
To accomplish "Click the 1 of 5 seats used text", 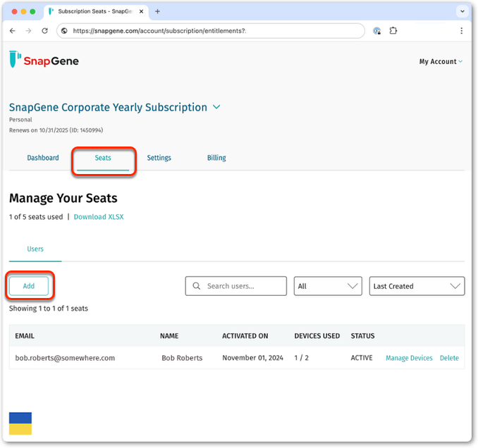I will [36, 217].
